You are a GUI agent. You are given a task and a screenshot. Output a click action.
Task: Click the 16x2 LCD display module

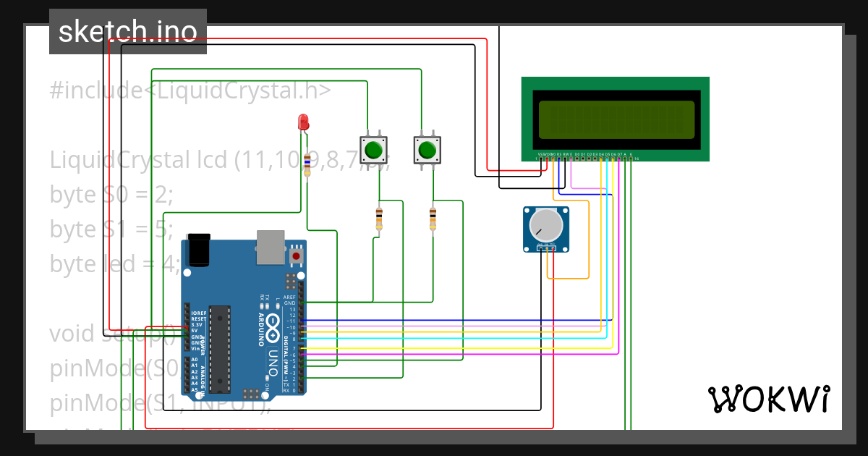tap(616, 118)
